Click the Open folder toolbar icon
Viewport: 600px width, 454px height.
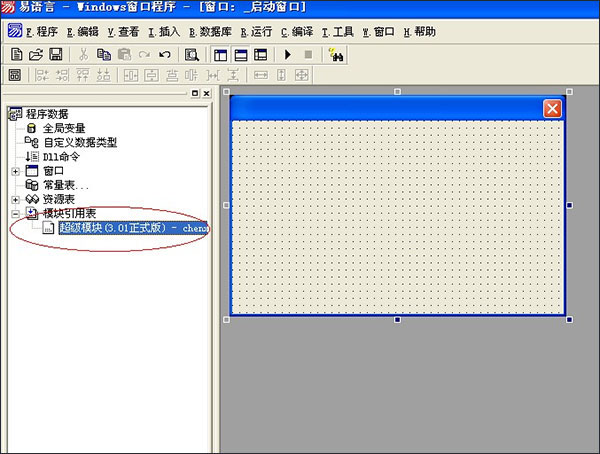coord(36,54)
